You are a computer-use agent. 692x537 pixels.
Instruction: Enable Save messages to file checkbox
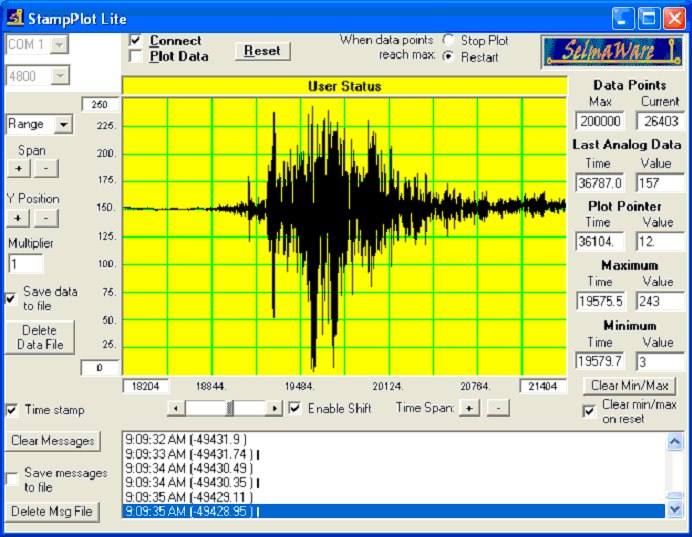(12, 480)
